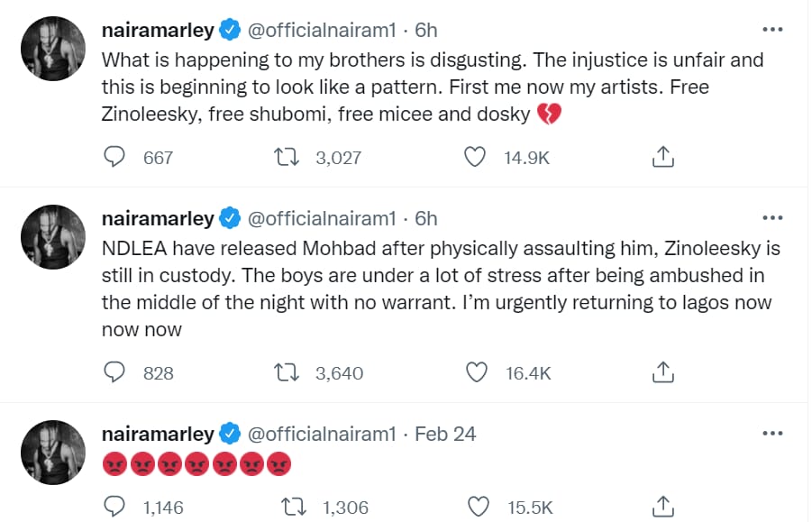
Task: View the 3,027 retweet count
Action: click(337, 156)
